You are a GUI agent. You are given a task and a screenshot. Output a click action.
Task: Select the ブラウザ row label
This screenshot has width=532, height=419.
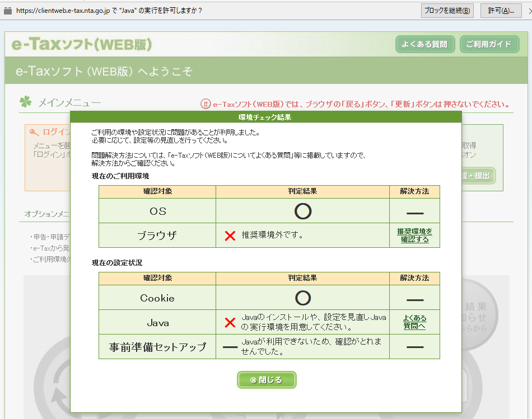click(x=157, y=236)
